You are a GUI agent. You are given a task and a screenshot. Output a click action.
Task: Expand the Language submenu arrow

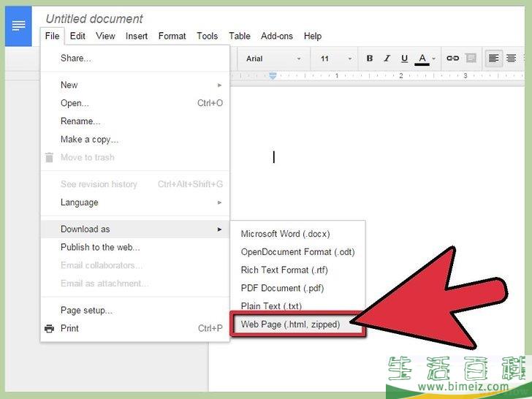pyautogui.click(x=219, y=202)
